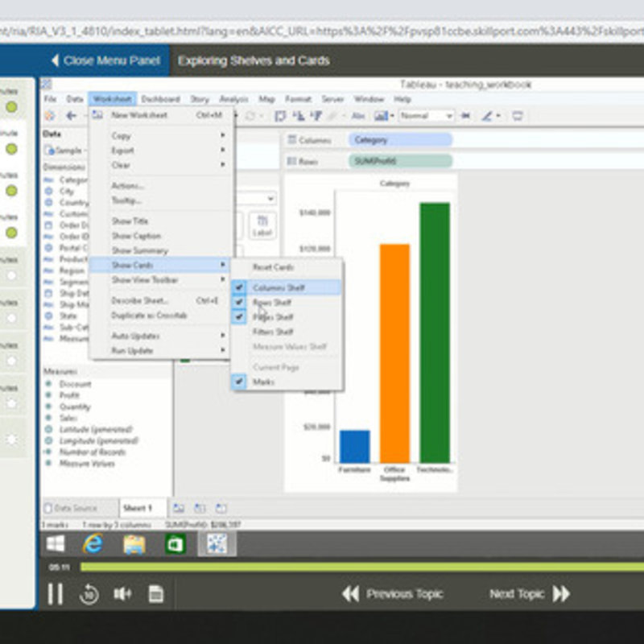Click the fix axes pin icon
The image size is (644, 644).
click(466, 116)
